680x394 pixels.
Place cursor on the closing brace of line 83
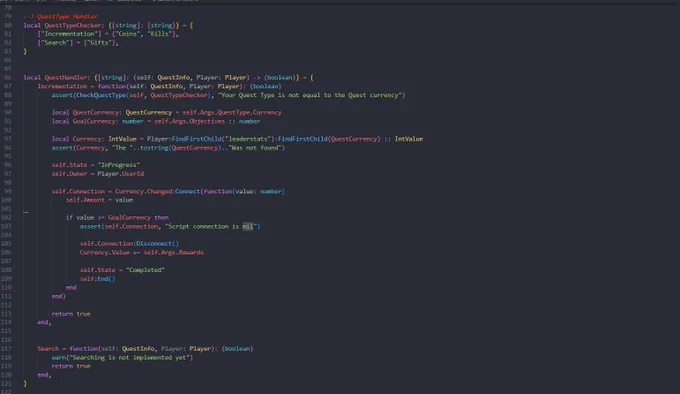(x=25, y=52)
